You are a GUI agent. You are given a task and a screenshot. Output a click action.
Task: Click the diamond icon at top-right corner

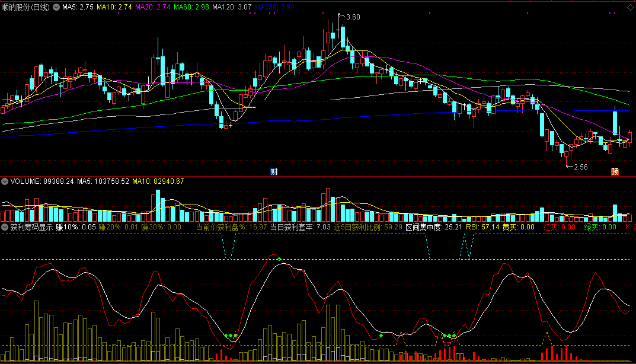click(630, 7)
